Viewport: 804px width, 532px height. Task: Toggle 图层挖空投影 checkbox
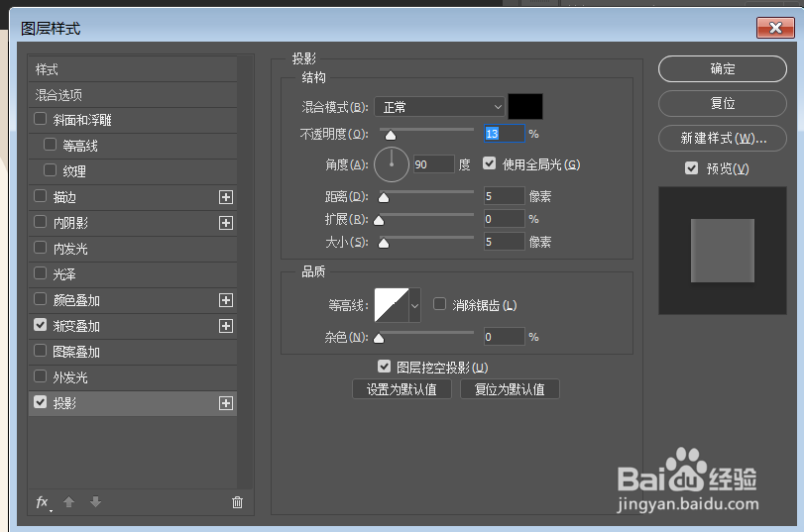(x=384, y=366)
